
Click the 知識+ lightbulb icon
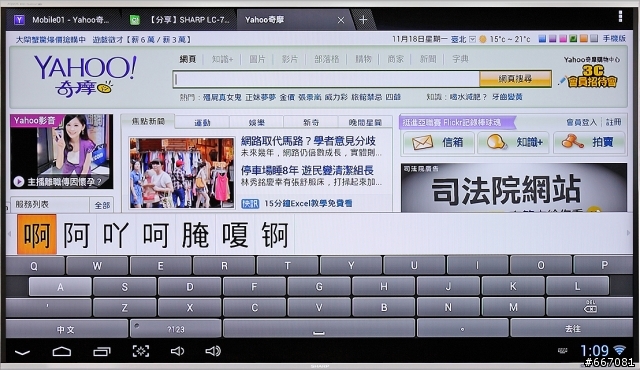pos(496,142)
